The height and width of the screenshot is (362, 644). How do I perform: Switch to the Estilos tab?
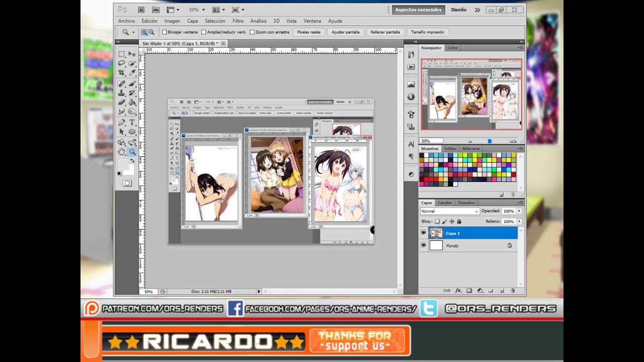450,149
